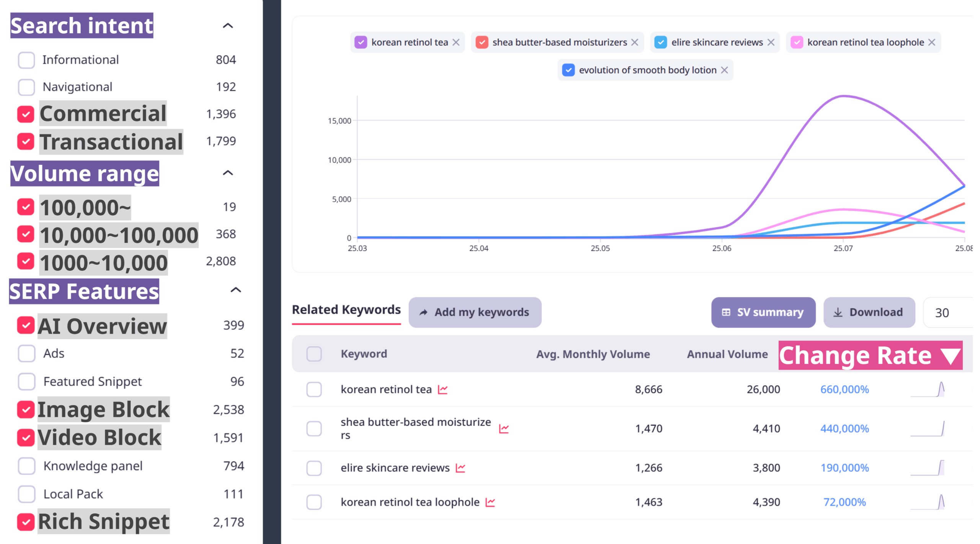This screenshot has height=544, width=980.
Task: Click the Add my keywords button
Action: (x=475, y=313)
